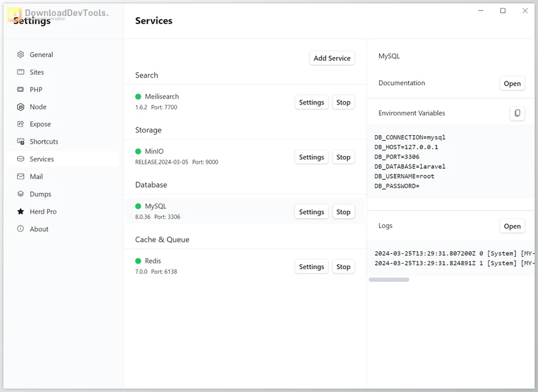Go to the Sites section
This screenshot has width=538, height=392.
(63, 72)
